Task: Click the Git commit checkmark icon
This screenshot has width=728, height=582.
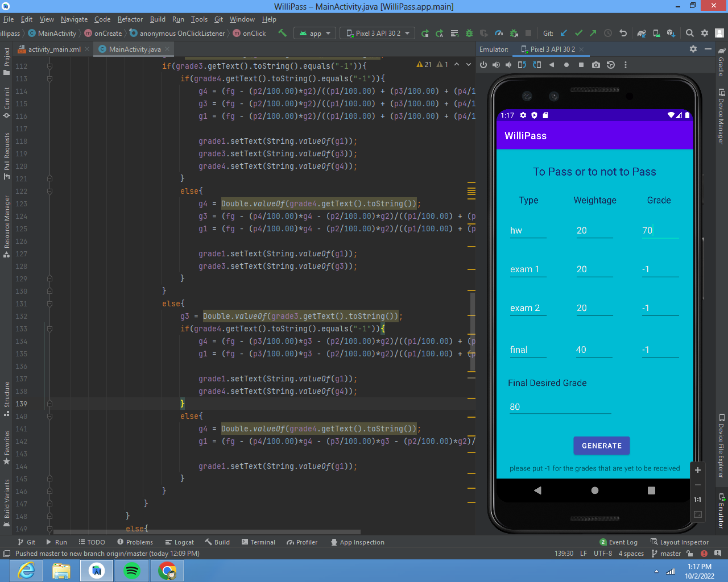Action: click(578, 33)
